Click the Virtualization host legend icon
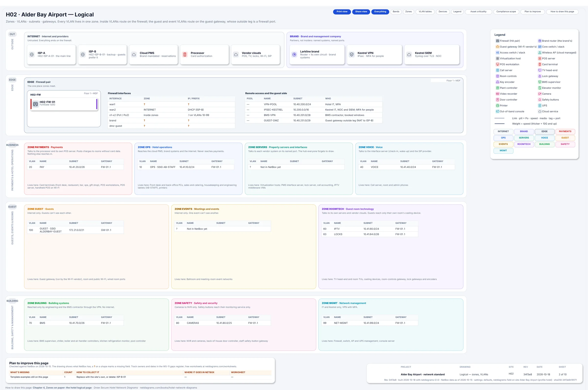Image resolution: width=588 pixels, height=390 pixels. click(497, 59)
